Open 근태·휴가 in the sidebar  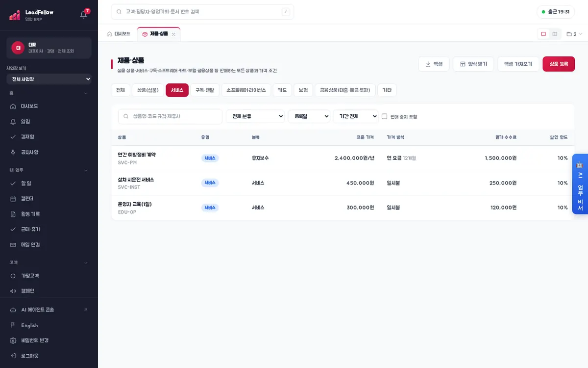tap(49, 229)
